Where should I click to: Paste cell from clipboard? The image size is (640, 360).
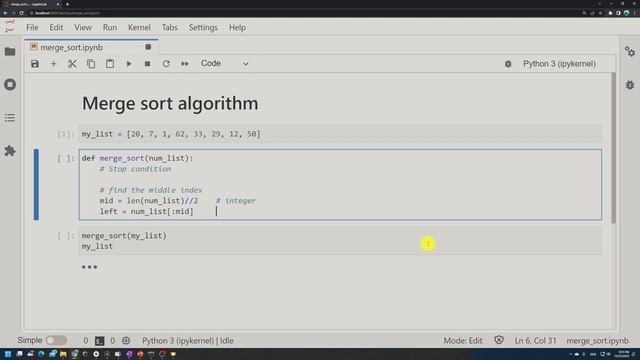[x=110, y=64]
